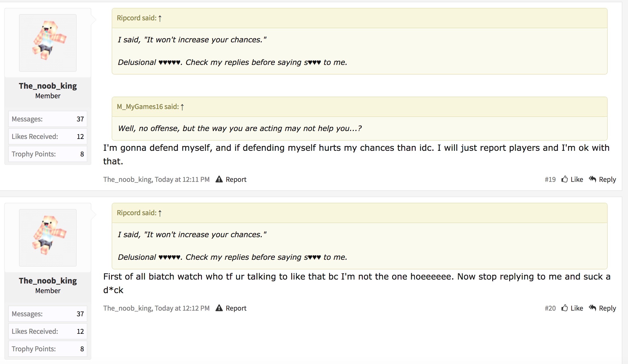Open The_noob_king profile name in second post sidebar

click(x=48, y=281)
